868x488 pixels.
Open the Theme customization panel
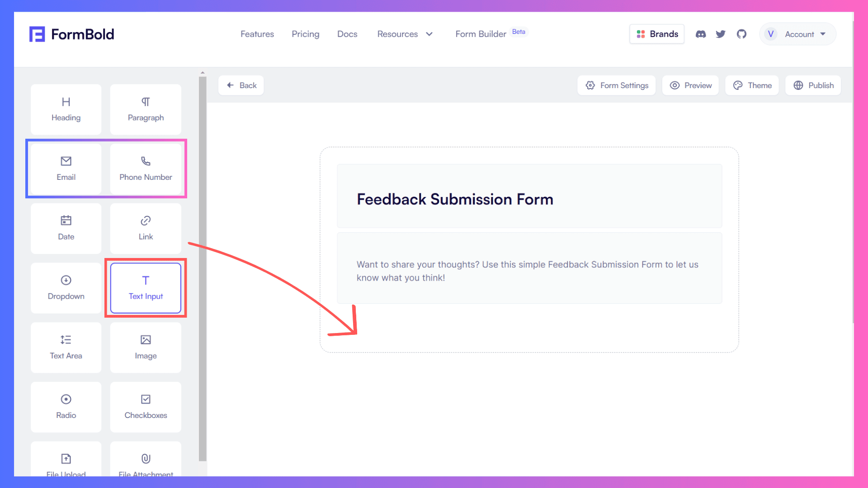(x=752, y=85)
